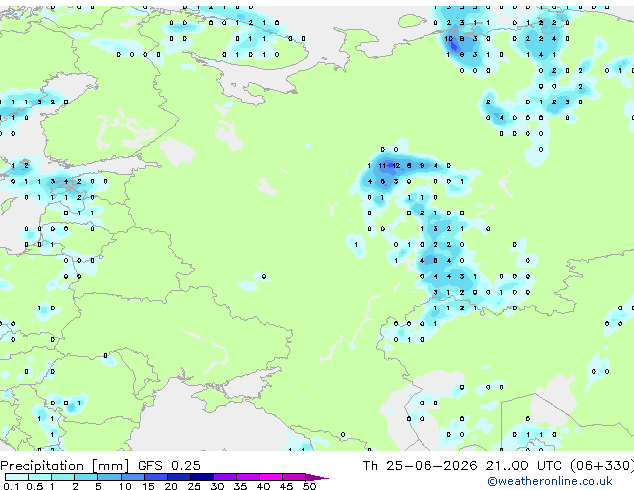Viewport: 634px width, 490px height.
Task: Select the 2–5 mm legend color swatch
Action: (x=86, y=477)
